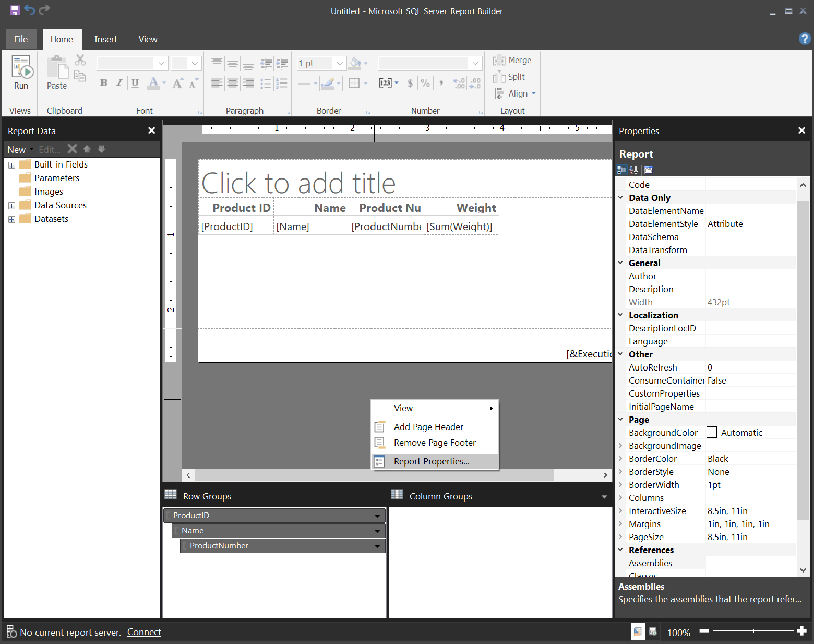814x644 pixels.
Task: Click the Copy icon in Clipboard
Action: pos(80,76)
